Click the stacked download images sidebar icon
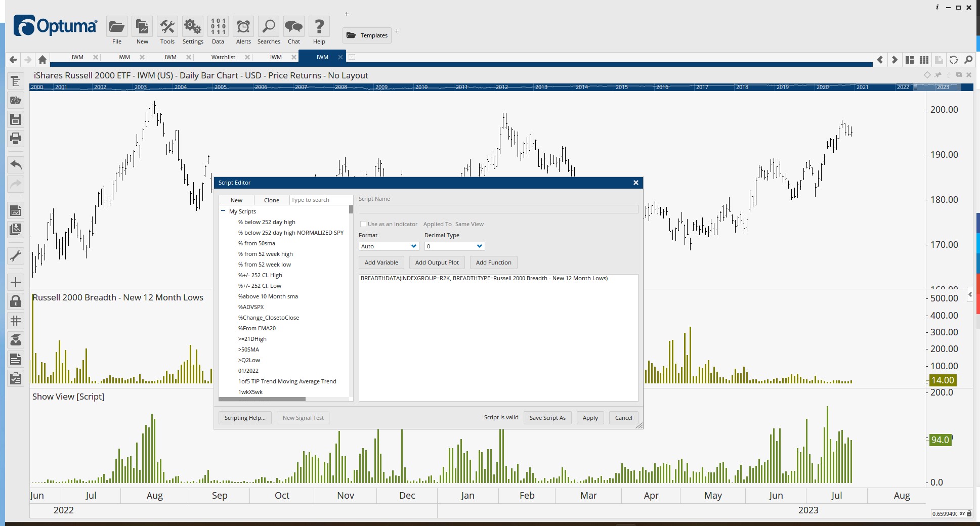 pyautogui.click(x=16, y=230)
